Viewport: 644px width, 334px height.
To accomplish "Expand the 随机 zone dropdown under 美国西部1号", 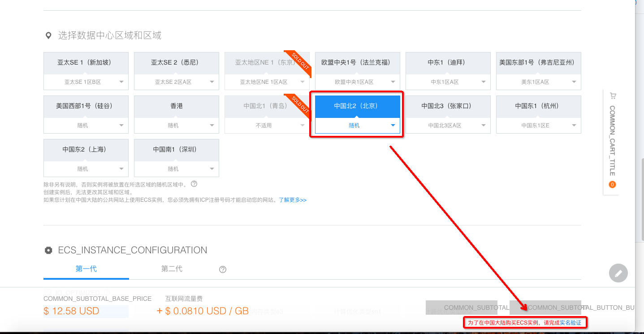I will click(86, 126).
